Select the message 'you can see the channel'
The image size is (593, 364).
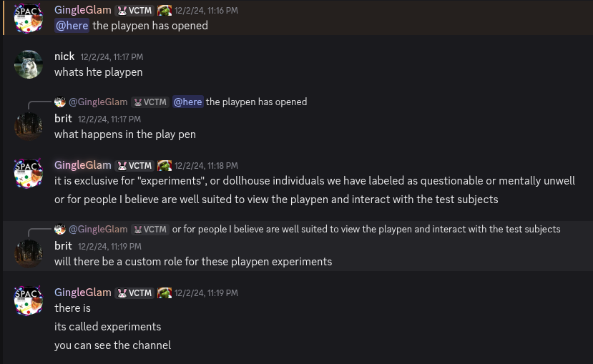point(113,345)
